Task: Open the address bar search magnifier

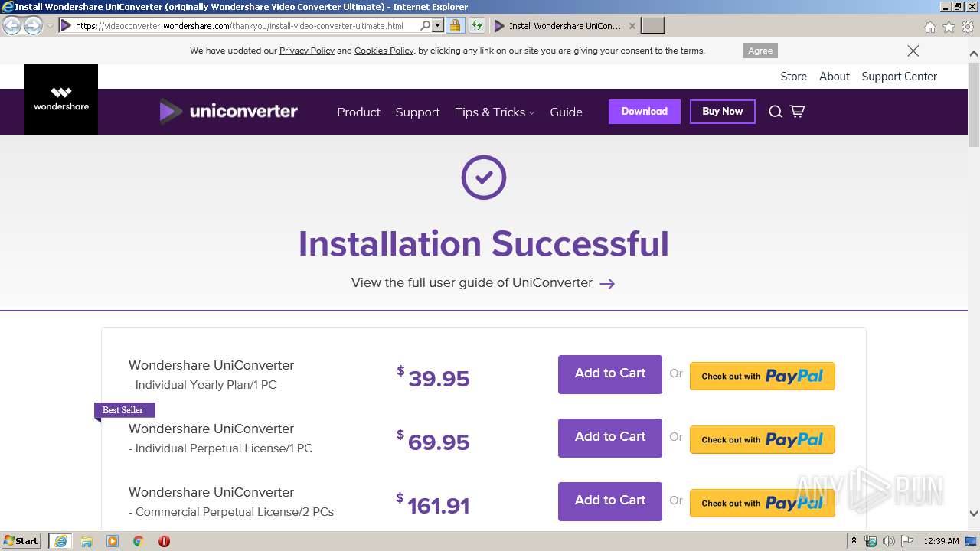Action: click(x=426, y=26)
